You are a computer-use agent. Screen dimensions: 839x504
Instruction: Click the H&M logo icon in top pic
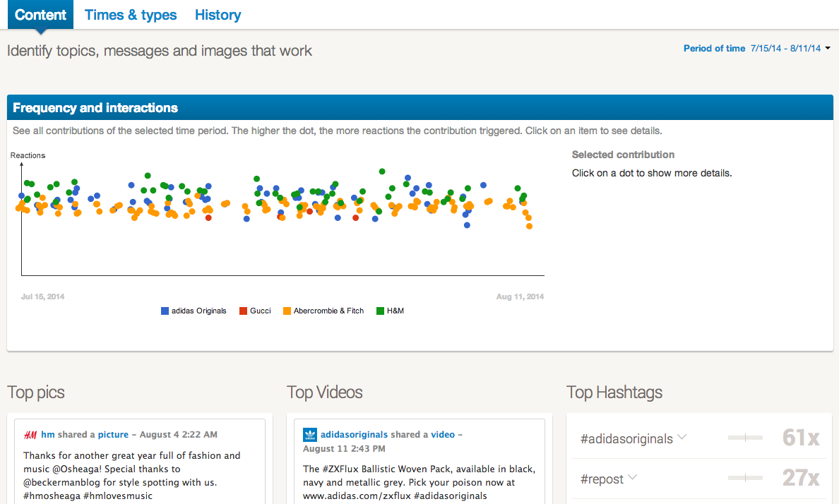point(30,435)
